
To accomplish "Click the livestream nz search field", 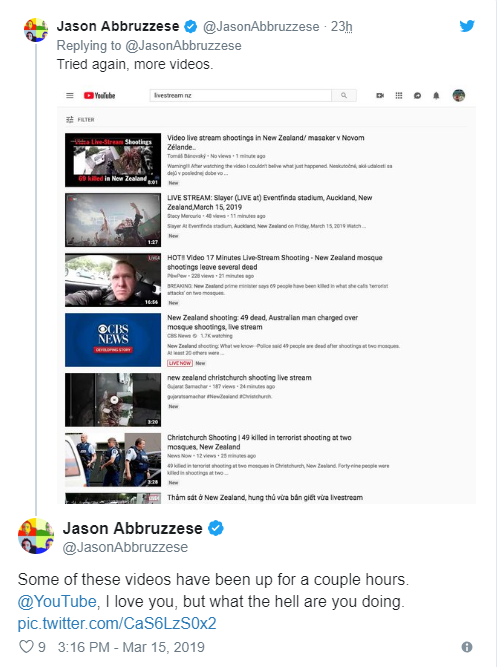I will pos(240,96).
